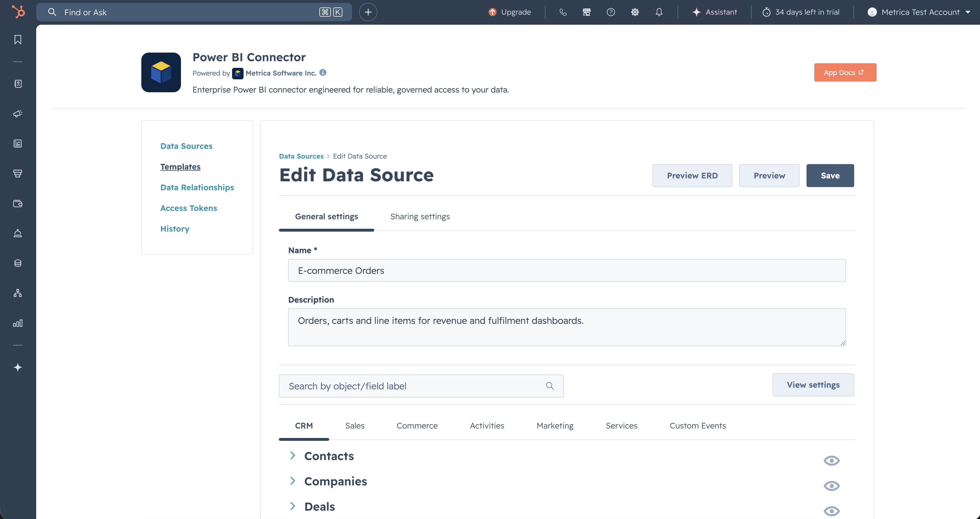This screenshot has width=980, height=519.
Task: Open the Notifications bell icon
Action: [659, 12]
